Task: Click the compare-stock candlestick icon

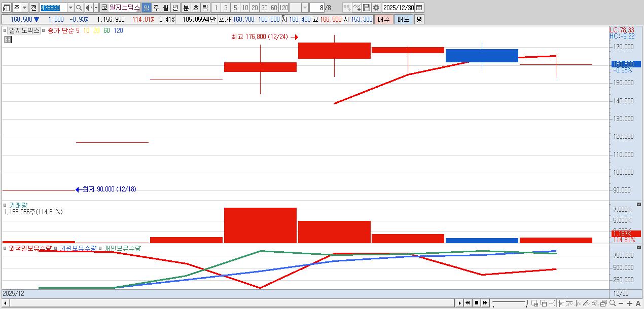Action: coord(347,8)
